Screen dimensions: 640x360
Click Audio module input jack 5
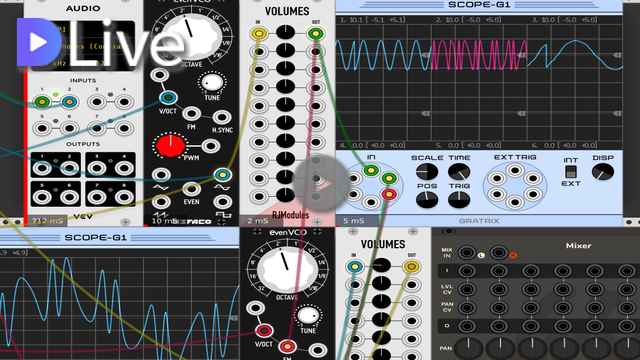[42, 128]
